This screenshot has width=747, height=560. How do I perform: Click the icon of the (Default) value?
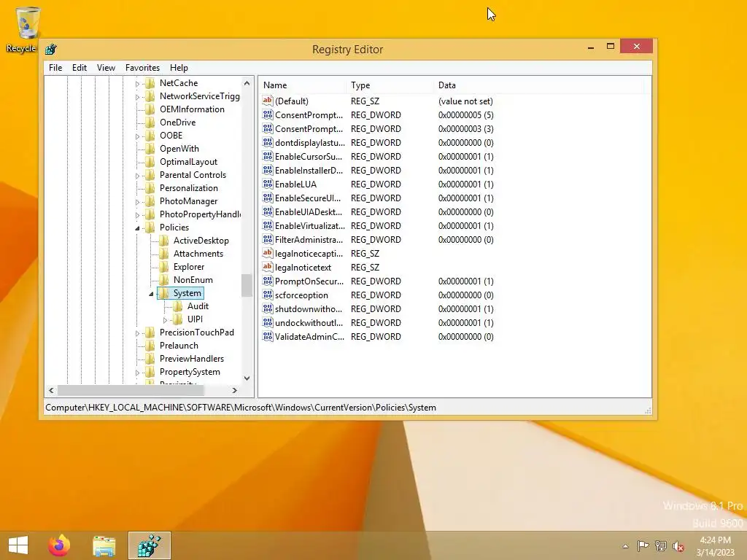(x=267, y=101)
